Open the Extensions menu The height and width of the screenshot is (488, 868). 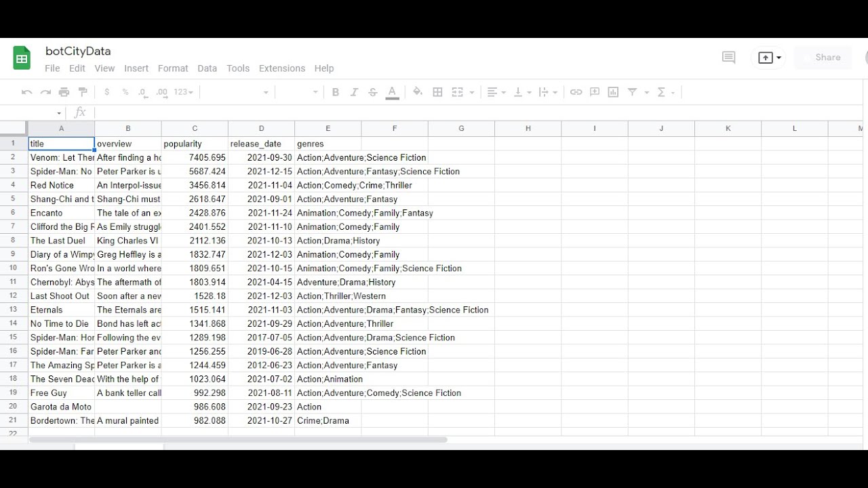click(282, 68)
